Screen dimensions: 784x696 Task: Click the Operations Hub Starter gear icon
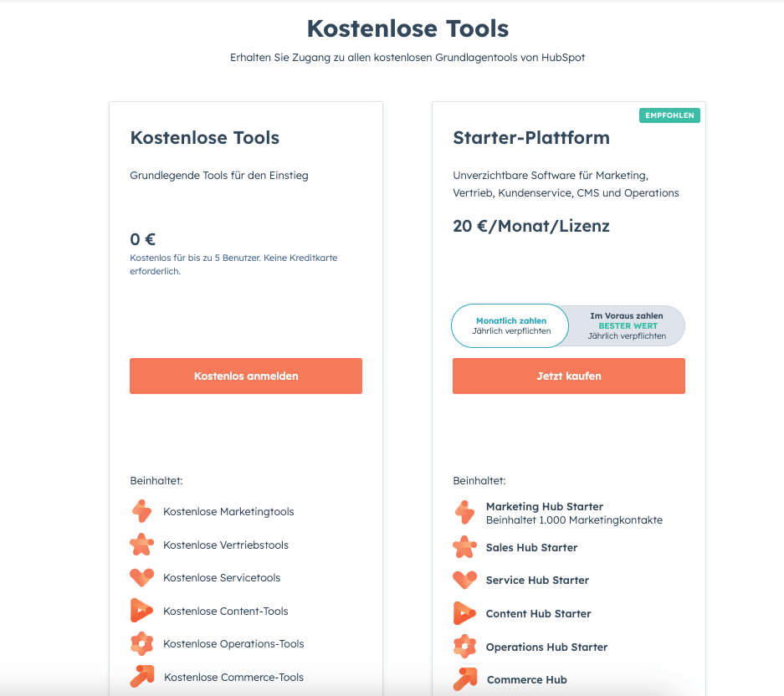coord(465,646)
